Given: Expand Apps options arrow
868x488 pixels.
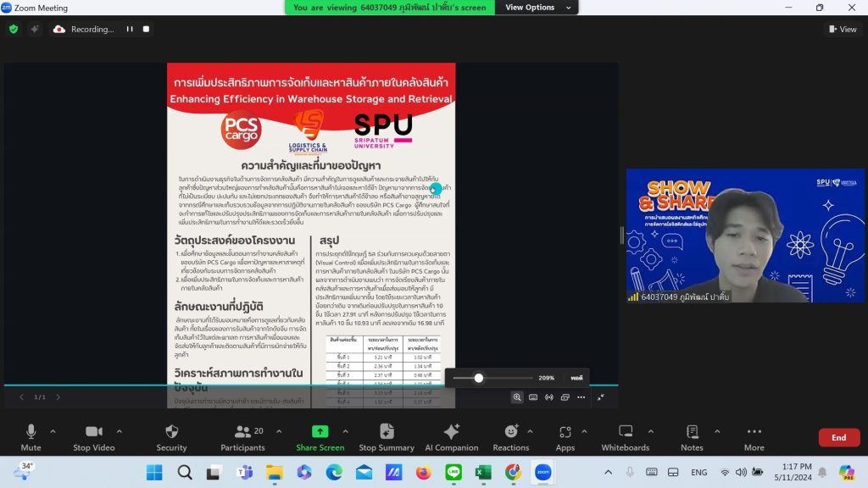Looking at the screenshot, I should [584, 431].
